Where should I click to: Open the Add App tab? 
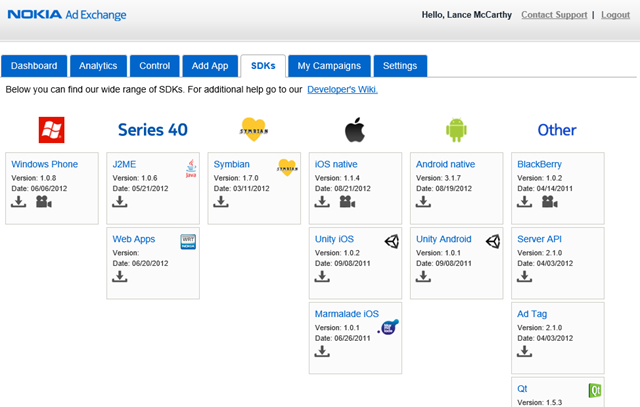(x=210, y=66)
